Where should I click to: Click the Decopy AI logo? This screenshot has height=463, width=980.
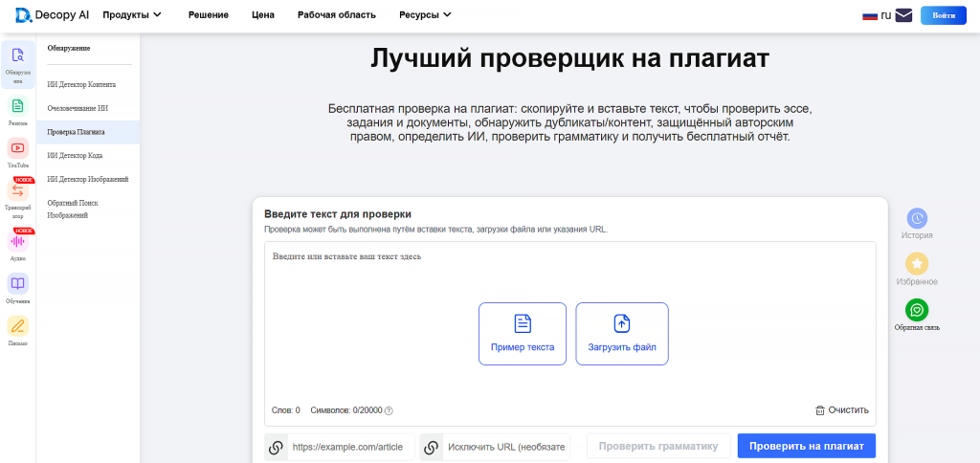tap(53, 15)
